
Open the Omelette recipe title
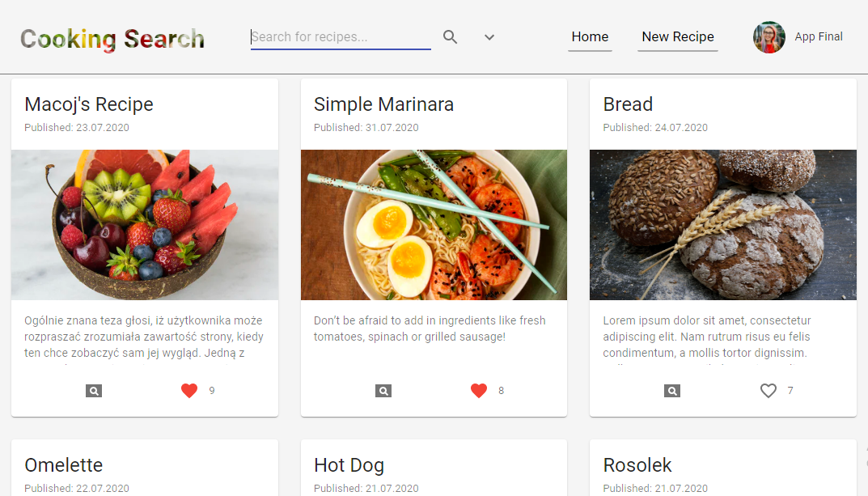click(x=64, y=465)
